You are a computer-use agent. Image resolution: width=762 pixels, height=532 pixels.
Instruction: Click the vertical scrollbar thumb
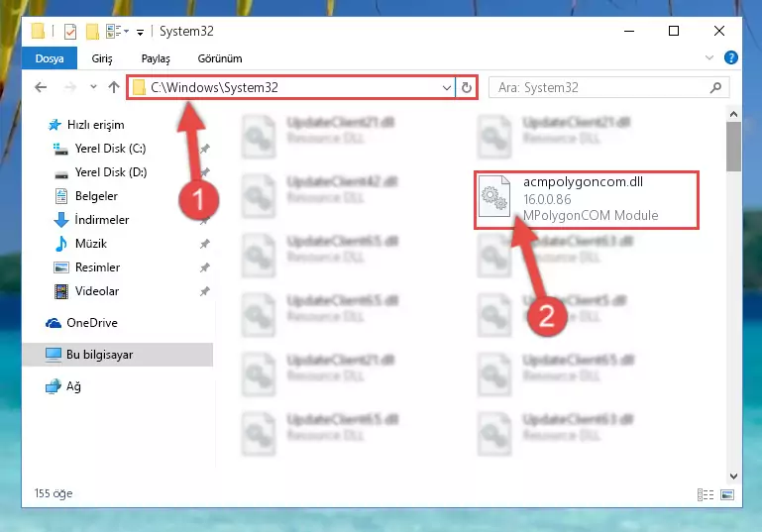[733, 147]
